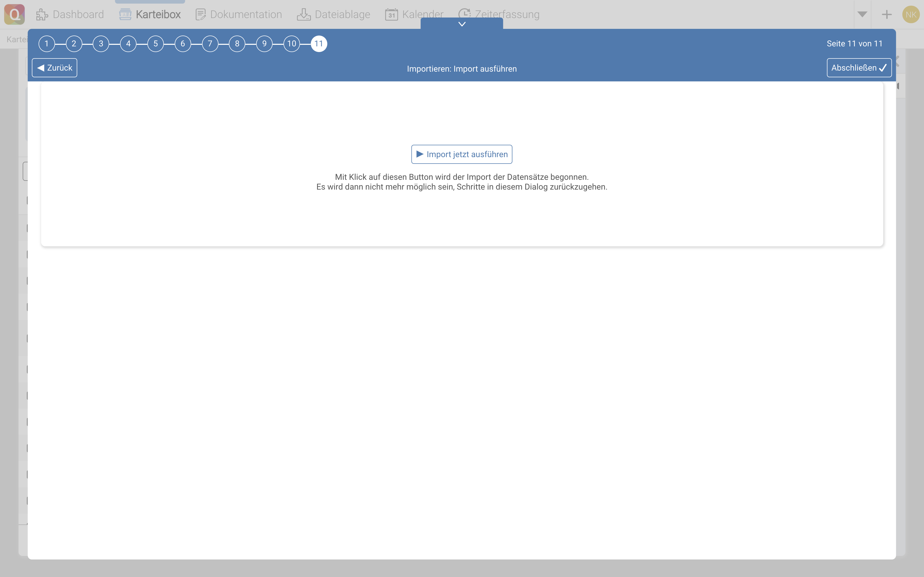Image resolution: width=924 pixels, height=577 pixels.
Task: Click Abschließen to finish the import
Action: [859, 68]
